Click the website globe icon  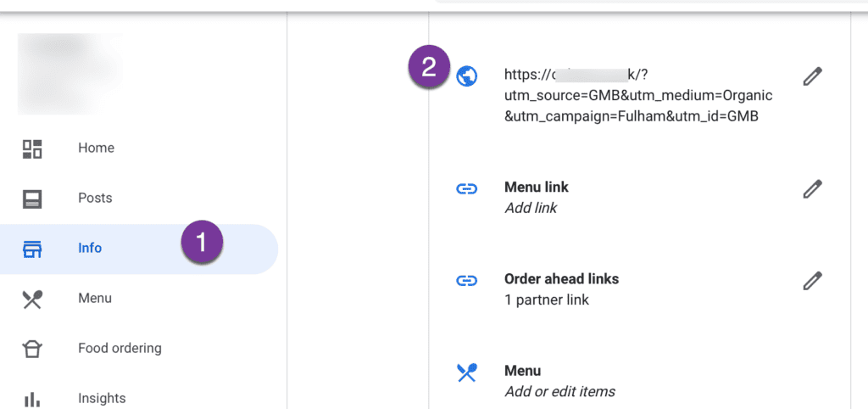467,76
